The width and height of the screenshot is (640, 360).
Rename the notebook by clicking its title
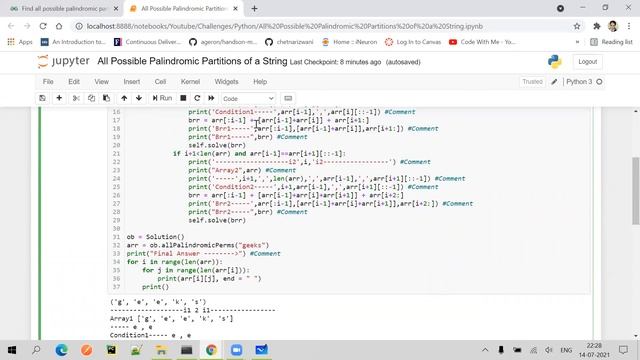coord(192,61)
